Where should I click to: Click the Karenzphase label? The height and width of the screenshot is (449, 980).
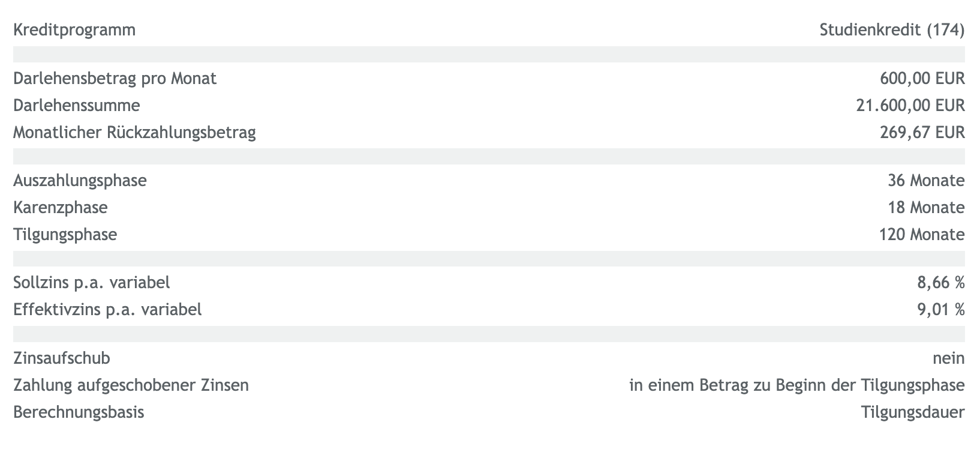click(x=61, y=208)
